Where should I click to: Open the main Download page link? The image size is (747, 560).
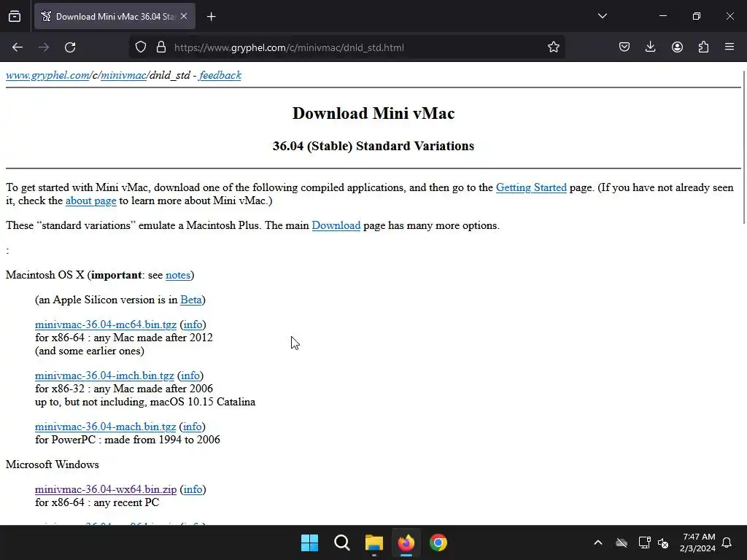coord(336,225)
